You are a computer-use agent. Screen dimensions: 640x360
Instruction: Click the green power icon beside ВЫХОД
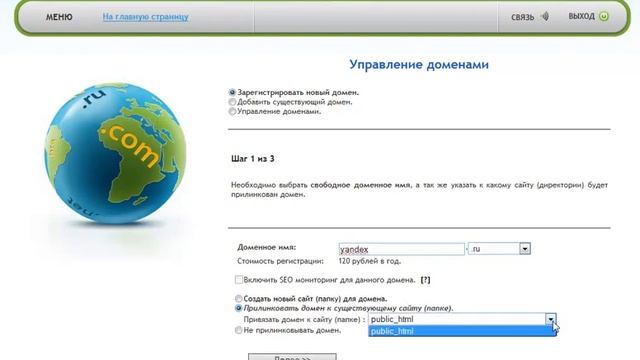coord(604,16)
